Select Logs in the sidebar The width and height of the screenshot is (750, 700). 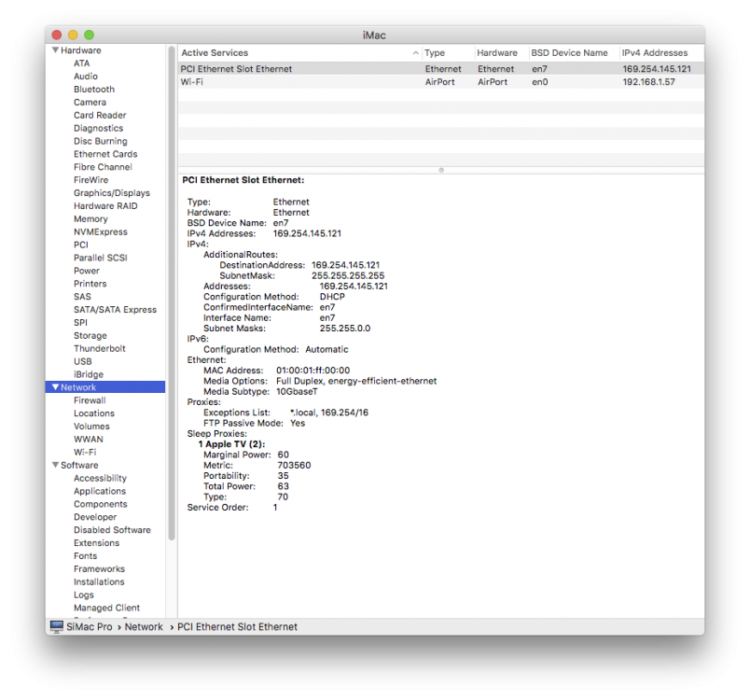84,595
